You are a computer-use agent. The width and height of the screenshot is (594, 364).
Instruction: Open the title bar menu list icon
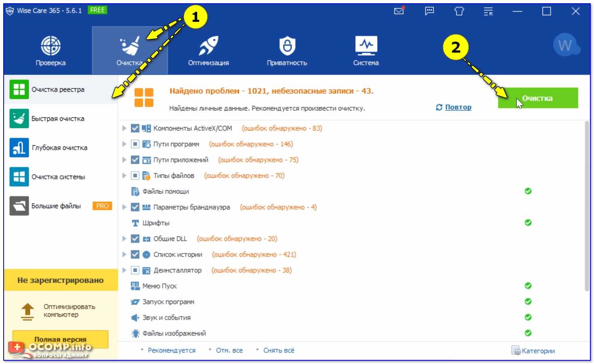488,11
